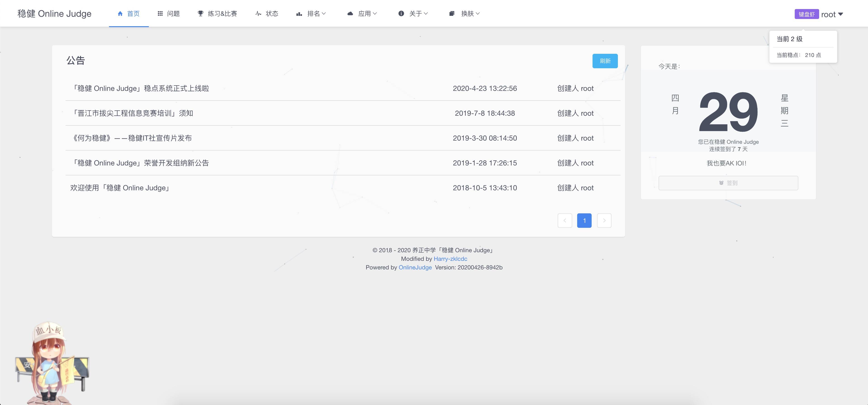Screen dimensions: 868x405
Task: Click the grid icon beside 问题
Action: 160,14
